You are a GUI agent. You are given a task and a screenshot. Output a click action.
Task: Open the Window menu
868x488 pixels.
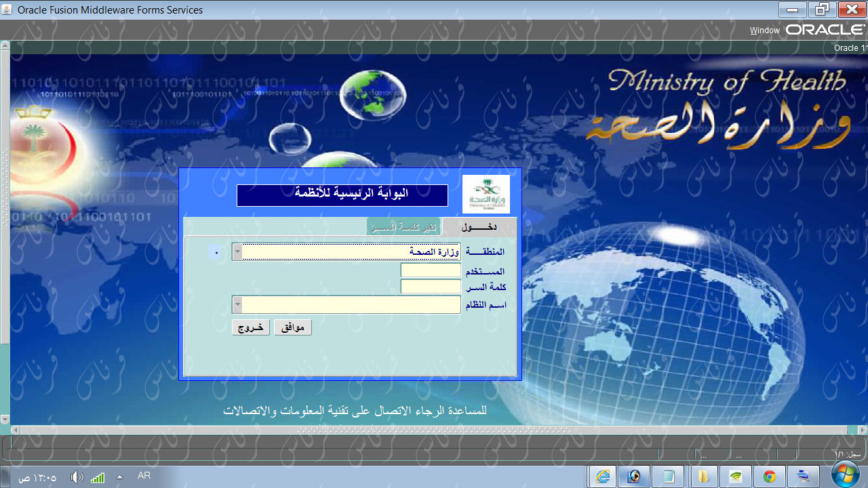coord(764,30)
